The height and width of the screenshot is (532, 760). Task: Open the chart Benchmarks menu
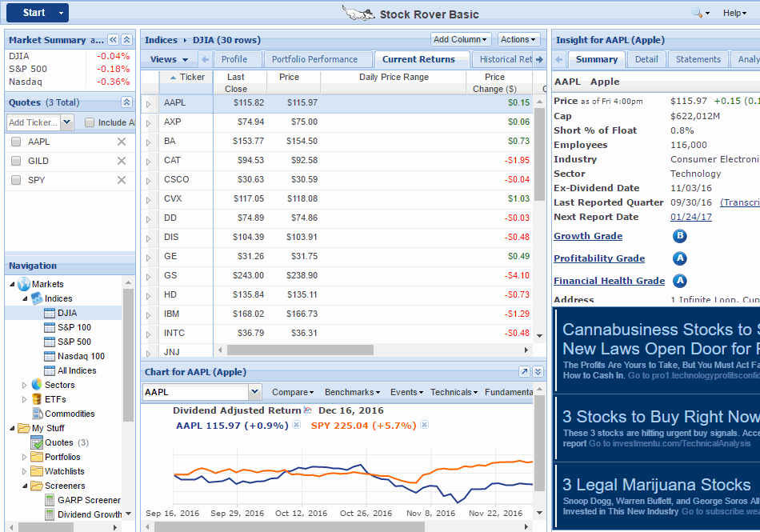click(352, 392)
